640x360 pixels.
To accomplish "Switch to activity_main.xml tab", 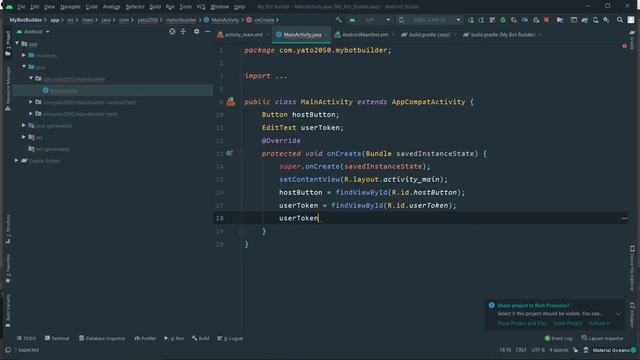I will coord(244,35).
